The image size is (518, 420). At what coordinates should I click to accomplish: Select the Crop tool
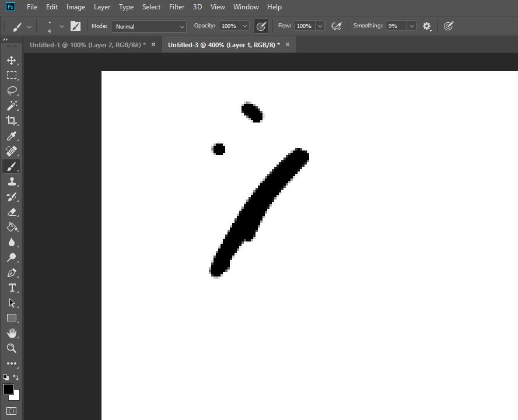pyautogui.click(x=12, y=121)
